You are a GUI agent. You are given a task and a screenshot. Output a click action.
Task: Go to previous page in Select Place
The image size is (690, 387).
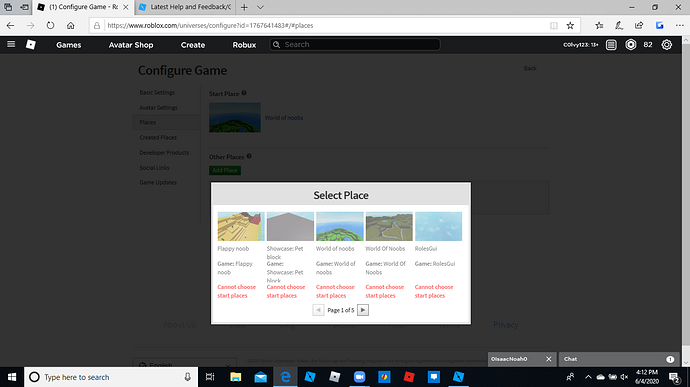[318, 310]
